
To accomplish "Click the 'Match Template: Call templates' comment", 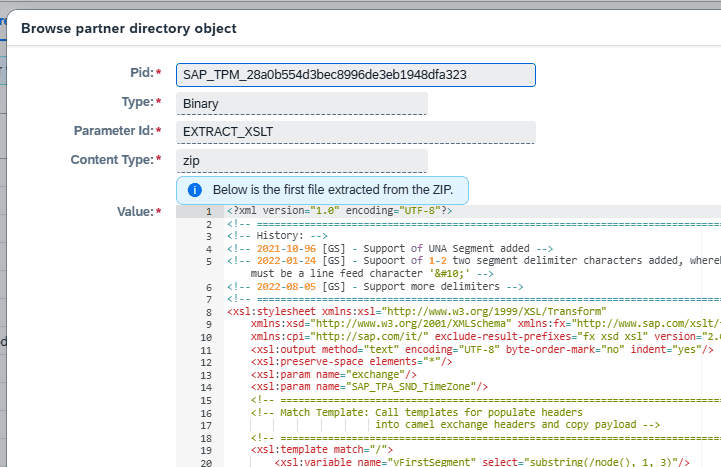I will [417, 412].
